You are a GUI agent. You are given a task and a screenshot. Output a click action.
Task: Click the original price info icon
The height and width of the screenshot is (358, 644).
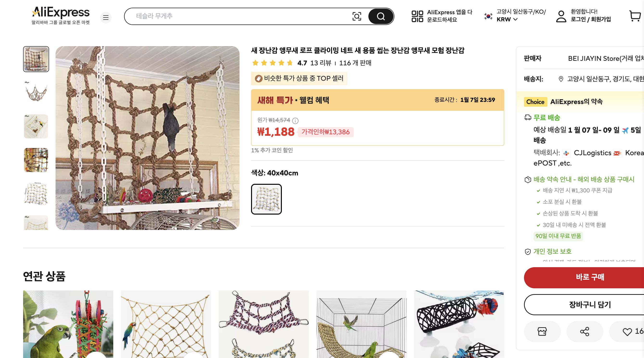click(x=295, y=121)
